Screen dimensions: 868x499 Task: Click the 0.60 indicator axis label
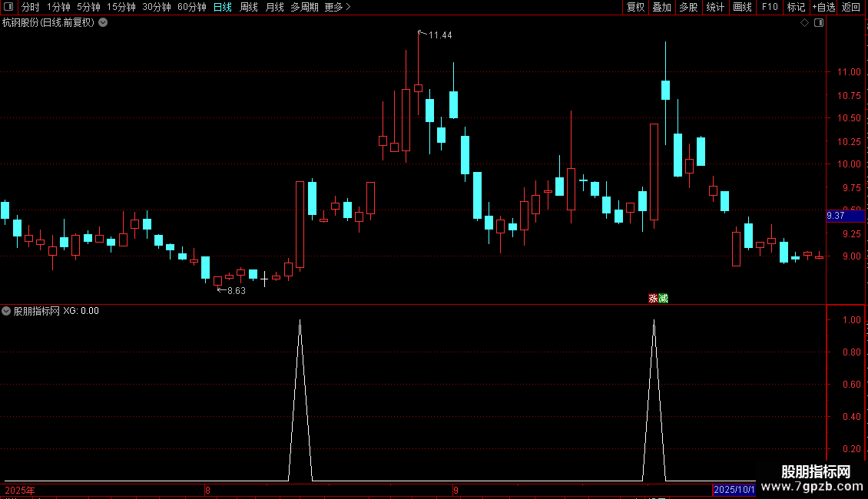click(x=851, y=385)
